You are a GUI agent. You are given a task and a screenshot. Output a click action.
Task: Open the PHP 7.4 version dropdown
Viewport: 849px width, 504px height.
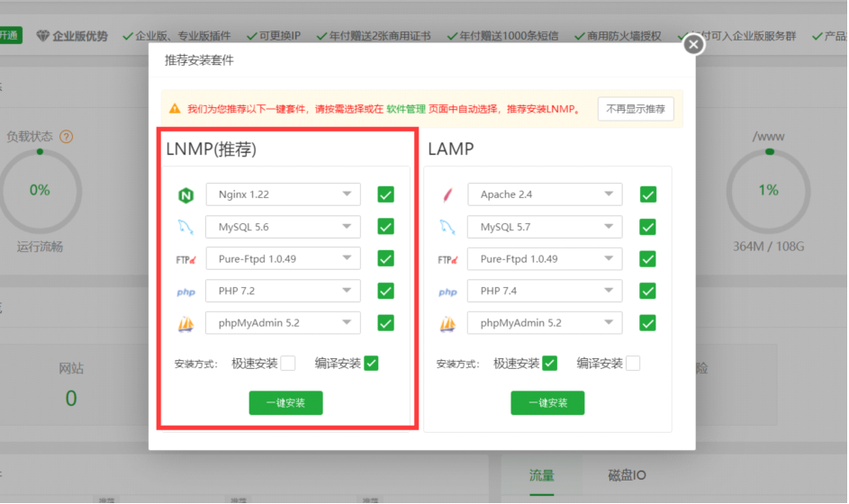tap(545, 291)
